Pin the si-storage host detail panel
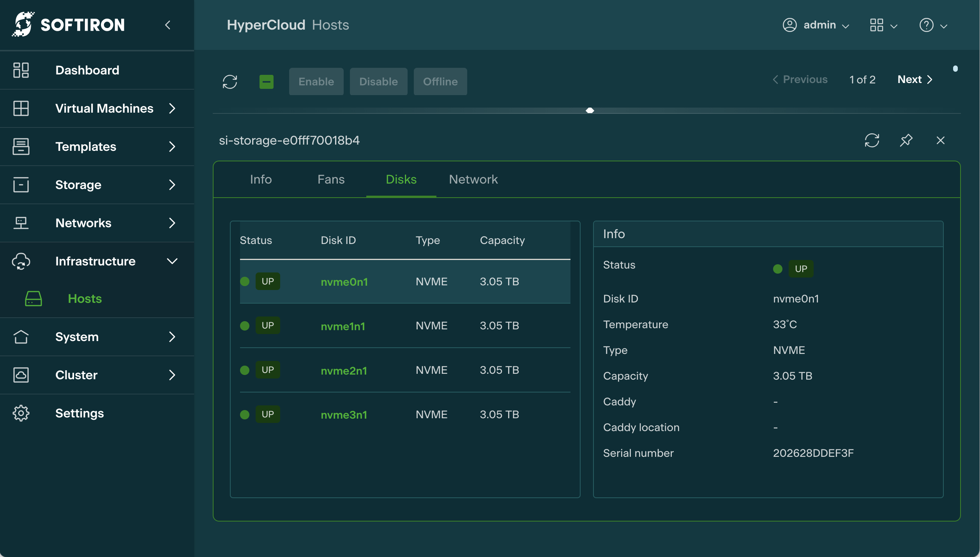The width and height of the screenshot is (980, 557). click(x=906, y=140)
